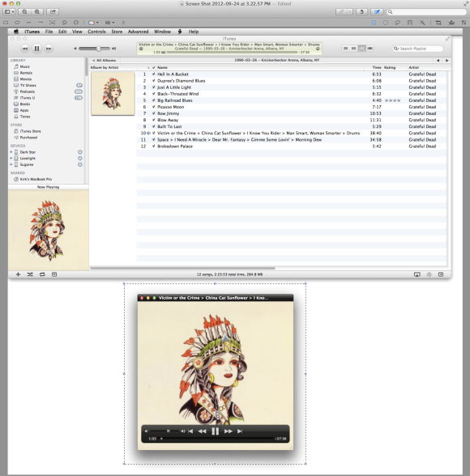This screenshot has width=470, height=476.
Task: Uncheck Blow Away checkbox
Action: [154, 120]
